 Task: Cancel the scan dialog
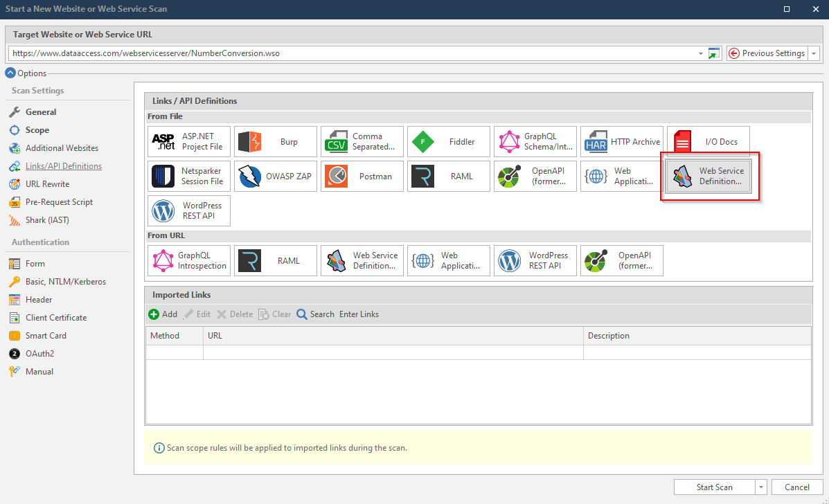[796, 487]
